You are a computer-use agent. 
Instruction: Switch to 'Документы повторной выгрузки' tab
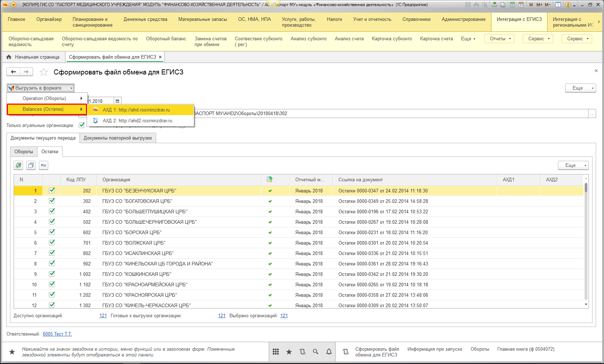pos(118,138)
